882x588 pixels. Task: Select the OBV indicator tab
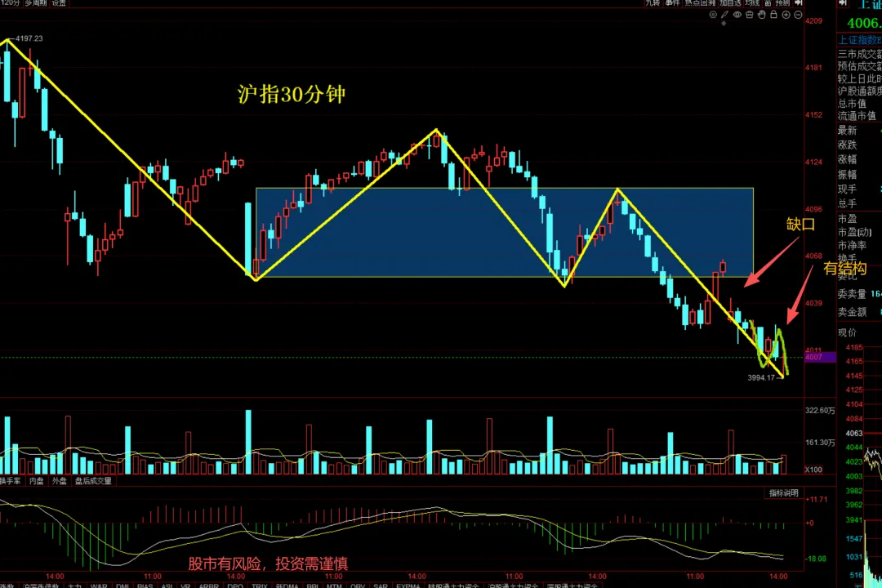pos(358,586)
